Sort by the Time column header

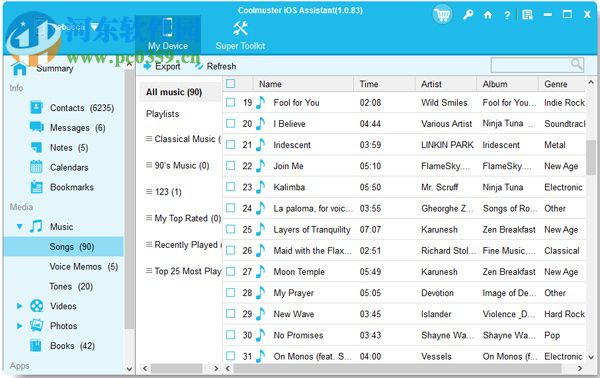click(385, 84)
